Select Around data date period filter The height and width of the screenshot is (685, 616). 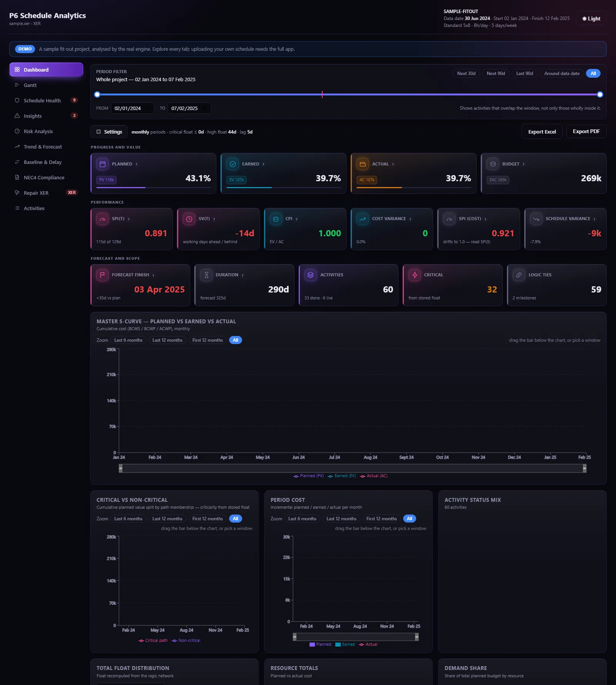(x=562, y=74)
